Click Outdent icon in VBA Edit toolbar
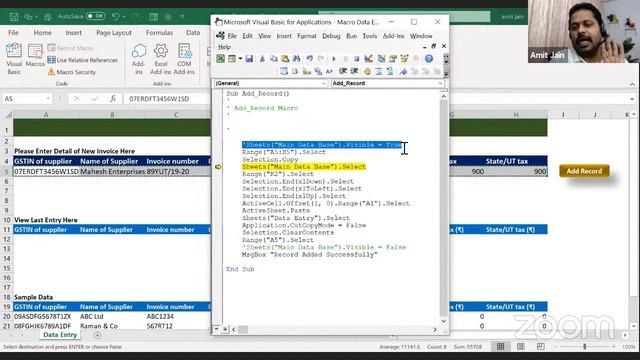 (354, 71)
